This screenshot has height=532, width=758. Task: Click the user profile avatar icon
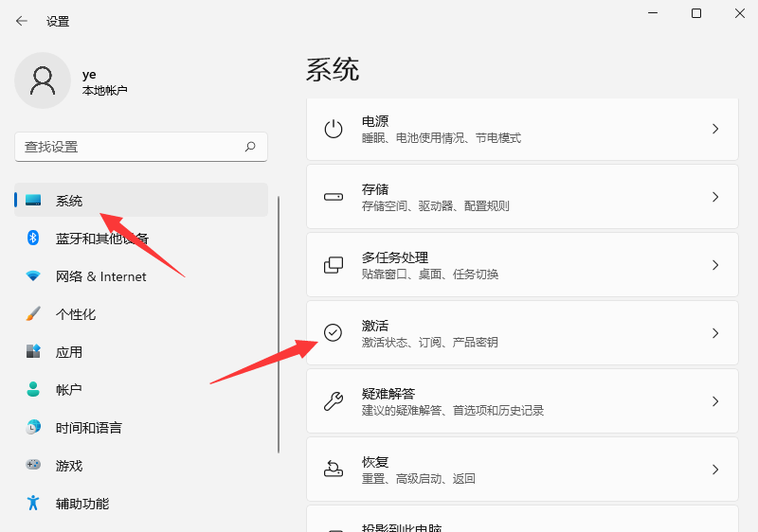point(43,80)
